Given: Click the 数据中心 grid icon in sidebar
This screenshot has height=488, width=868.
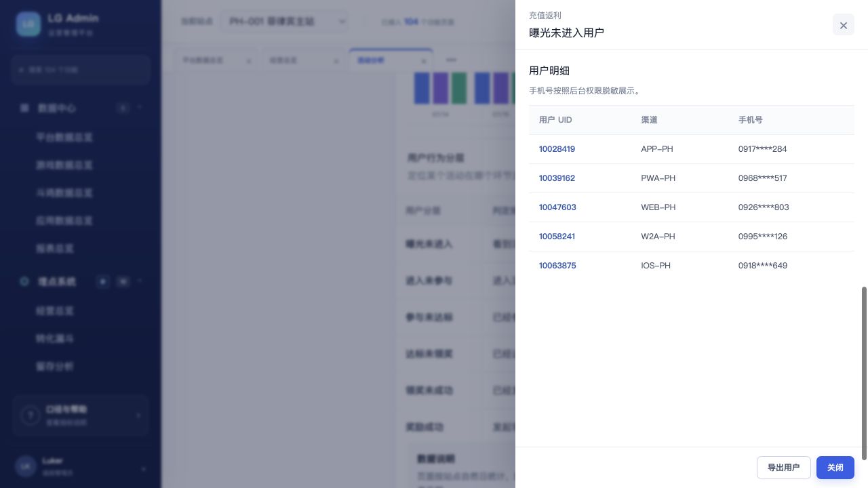Looking at the screenshot, I should tap(24, 108).
